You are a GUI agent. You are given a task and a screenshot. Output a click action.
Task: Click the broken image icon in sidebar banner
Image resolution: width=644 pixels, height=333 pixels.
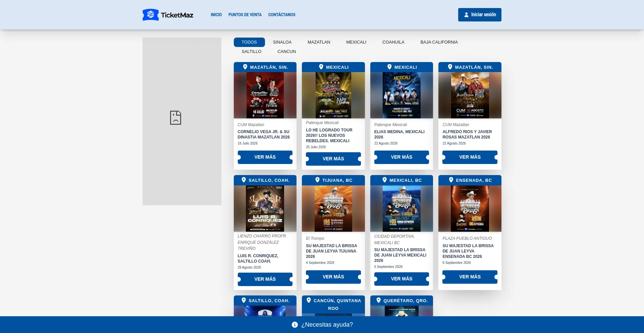[175, 118]
